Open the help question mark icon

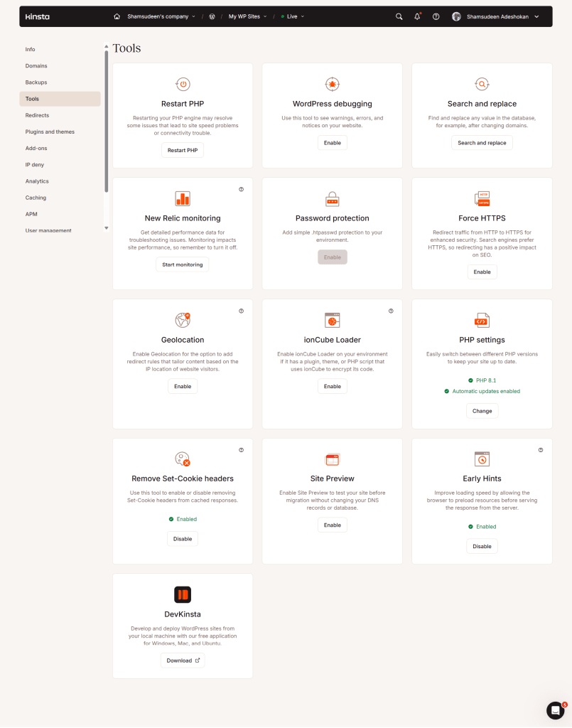click(x=436, y=16)
